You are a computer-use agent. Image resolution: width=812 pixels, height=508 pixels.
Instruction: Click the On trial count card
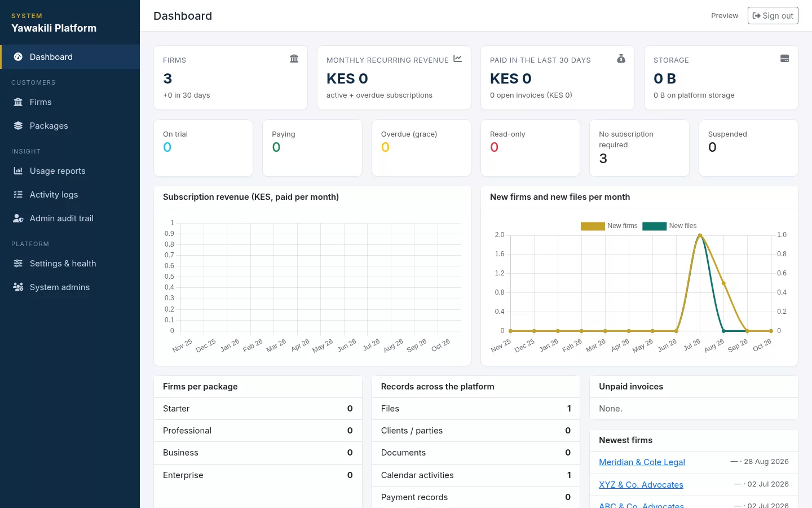click(204, 148)
